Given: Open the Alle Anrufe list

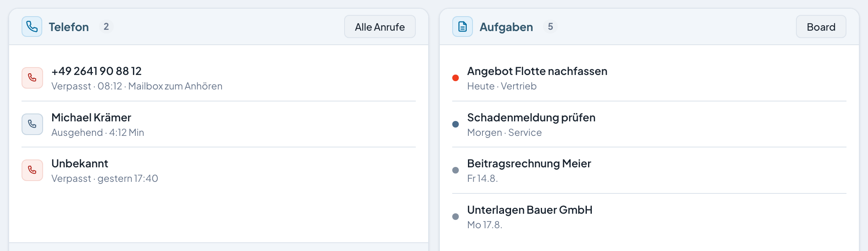Looking at the screenshot, I should [380, 27].
